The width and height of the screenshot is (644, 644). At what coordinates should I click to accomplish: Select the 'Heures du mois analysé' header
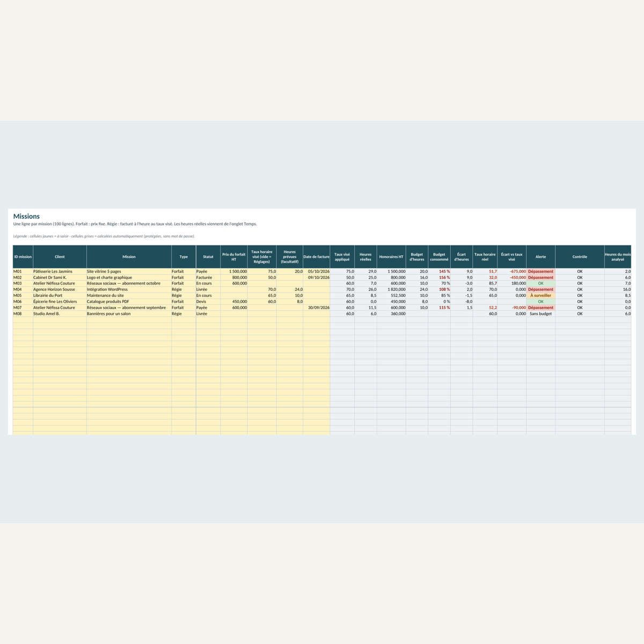pyautogui.click(x=618, y=257)
